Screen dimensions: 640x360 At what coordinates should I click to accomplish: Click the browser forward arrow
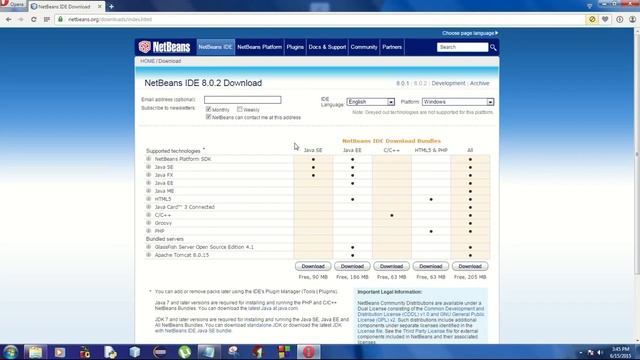coord(21,19)
